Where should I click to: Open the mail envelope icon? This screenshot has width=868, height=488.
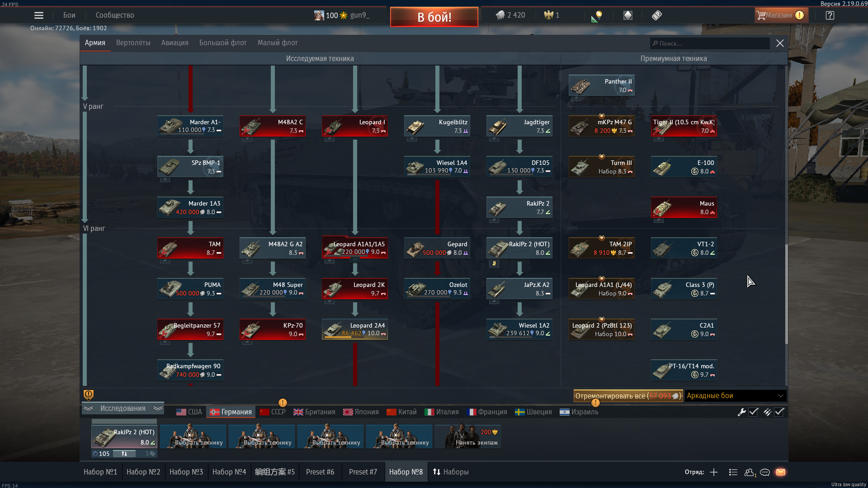point(781,472)
